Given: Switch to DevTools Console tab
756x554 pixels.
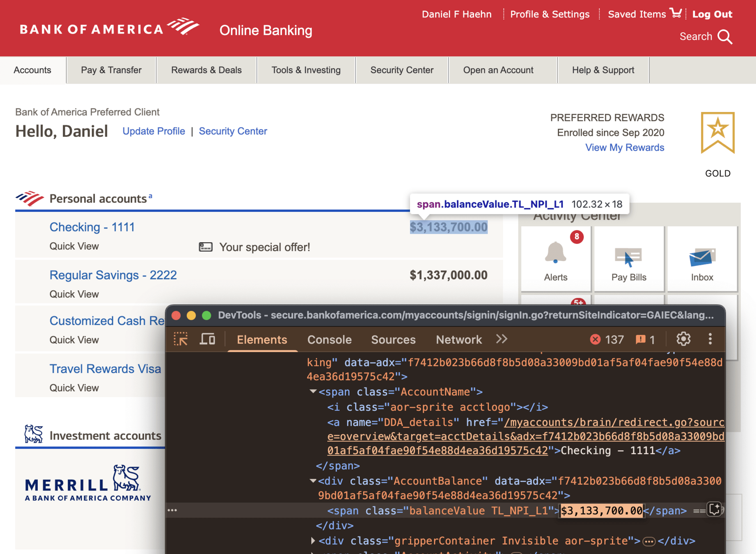Looking at the screenshot, I should pos(330,340).
